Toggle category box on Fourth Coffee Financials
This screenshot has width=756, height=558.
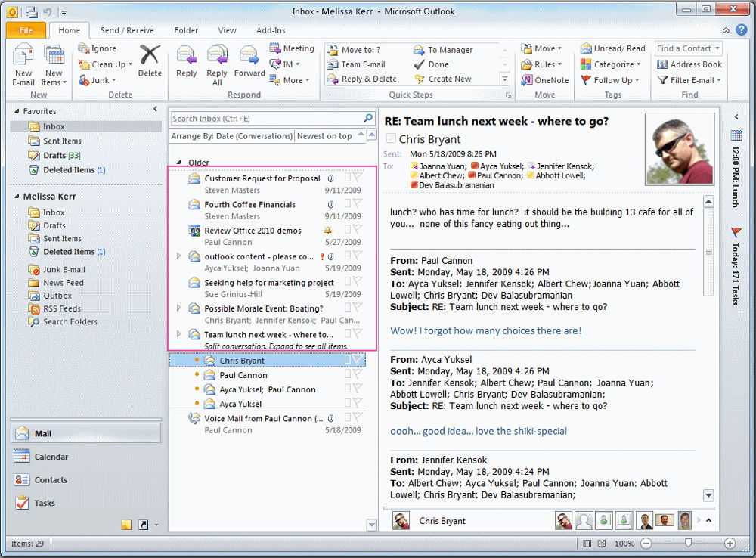click(x=348, y=204)
